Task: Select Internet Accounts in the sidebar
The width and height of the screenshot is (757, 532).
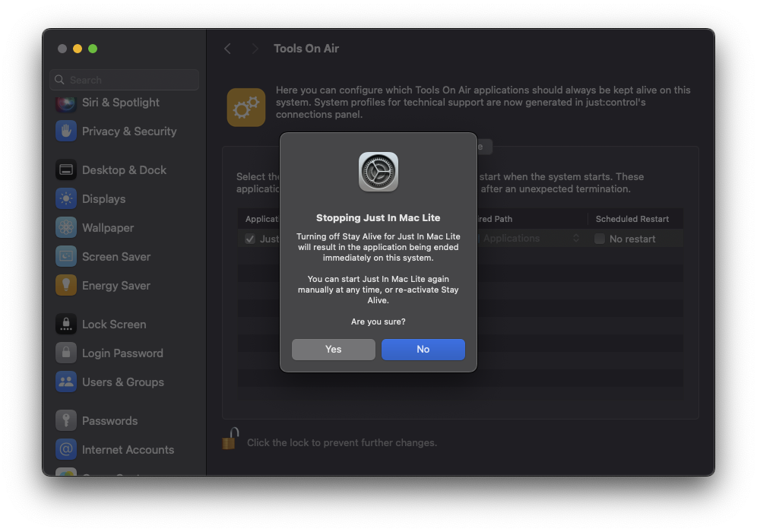Action: [x=128, y=450]
